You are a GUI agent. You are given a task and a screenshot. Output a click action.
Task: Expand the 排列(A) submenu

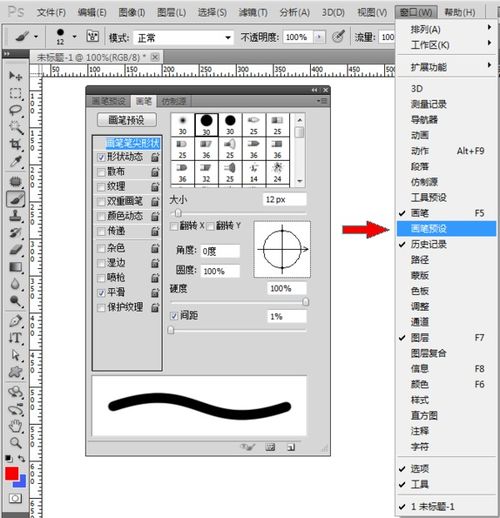447,29
